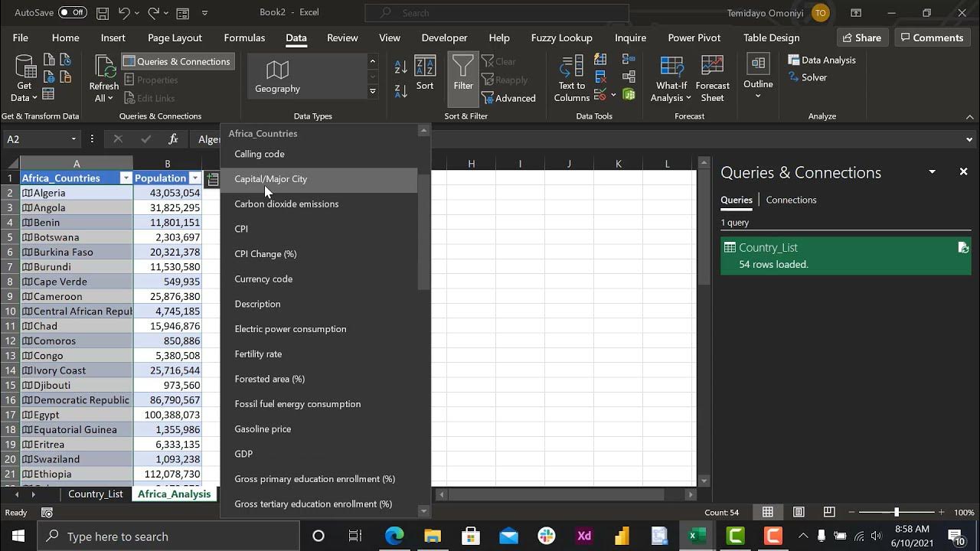980x551 pixels.
Task: Click the Flash Fill icon
Action: pyautogui.click(x=600, y=60)
